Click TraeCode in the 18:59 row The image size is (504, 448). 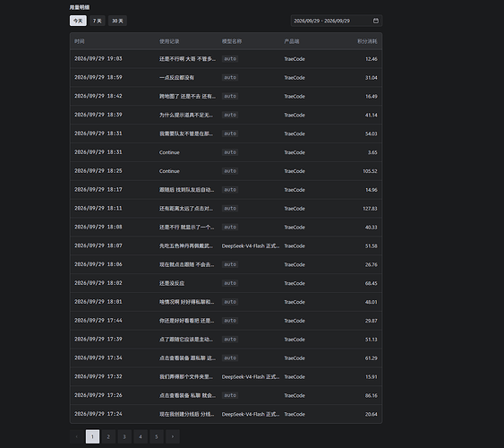295,78
